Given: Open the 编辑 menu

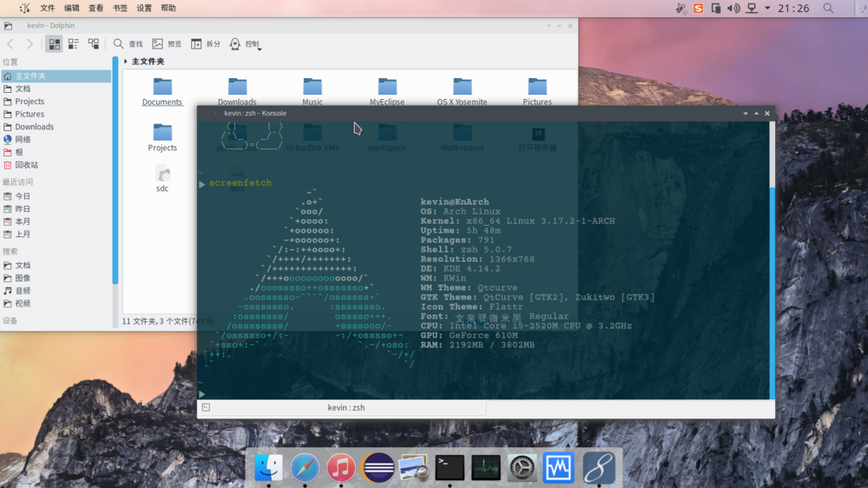Looking at the screenshot, I should point(71,9).
